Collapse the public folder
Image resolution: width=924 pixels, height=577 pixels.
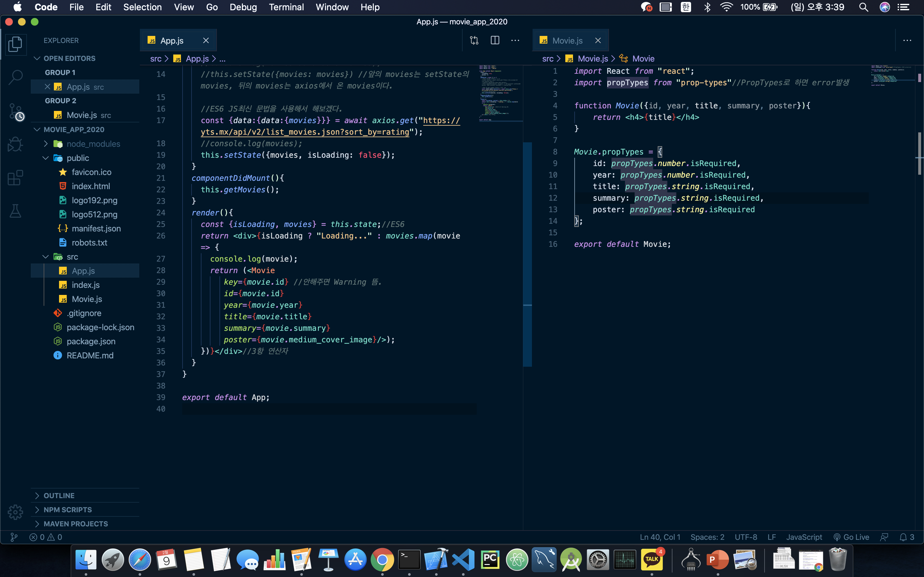[x=78, y=158]
